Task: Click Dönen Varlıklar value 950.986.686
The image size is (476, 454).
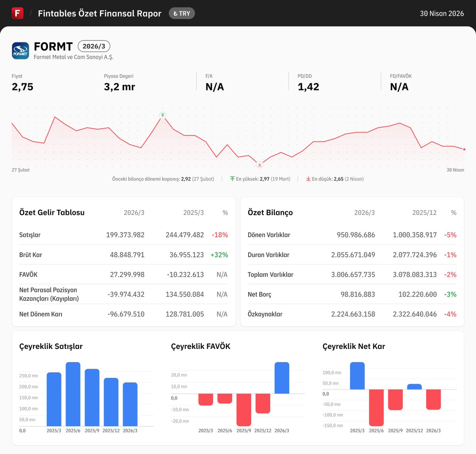Action: coord(356,235)
